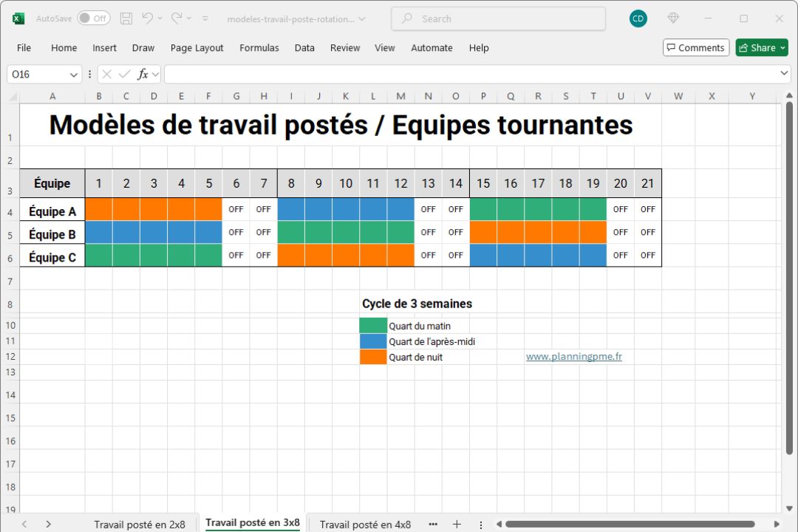Click the Excel app logo icon
Screen dimensions: 798x532
pyautogui.click(x=18, y=18)
